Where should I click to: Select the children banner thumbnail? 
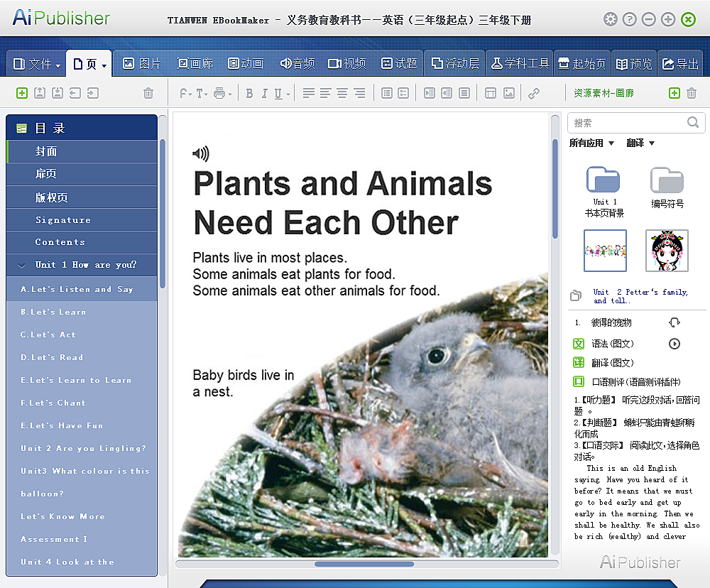[605, 251]
